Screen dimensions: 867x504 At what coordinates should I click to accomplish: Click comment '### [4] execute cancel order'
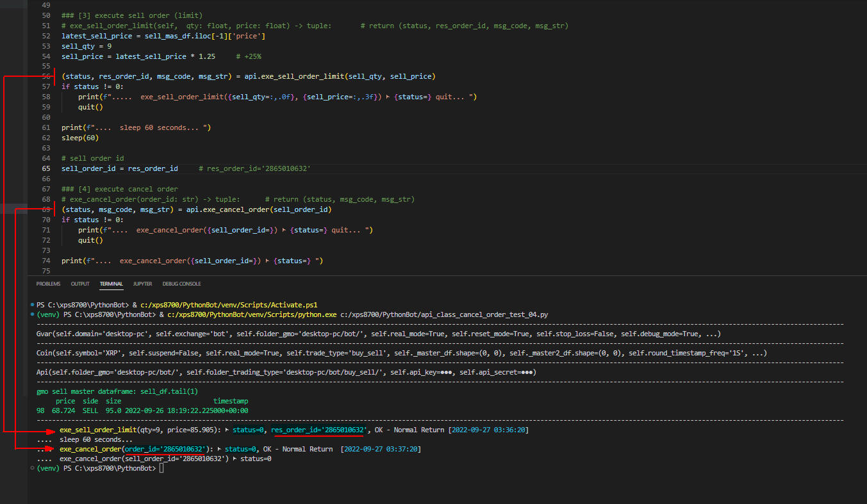click(x=120, y=189)
